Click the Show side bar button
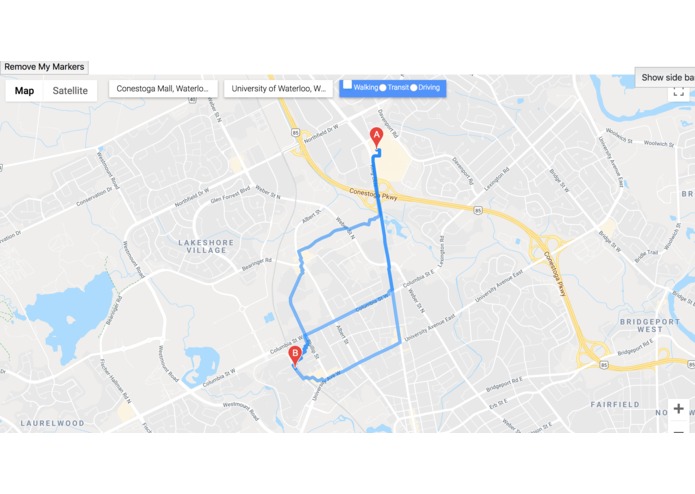Image resolution: width=695 pixels, height=494 pixels. 665,78
